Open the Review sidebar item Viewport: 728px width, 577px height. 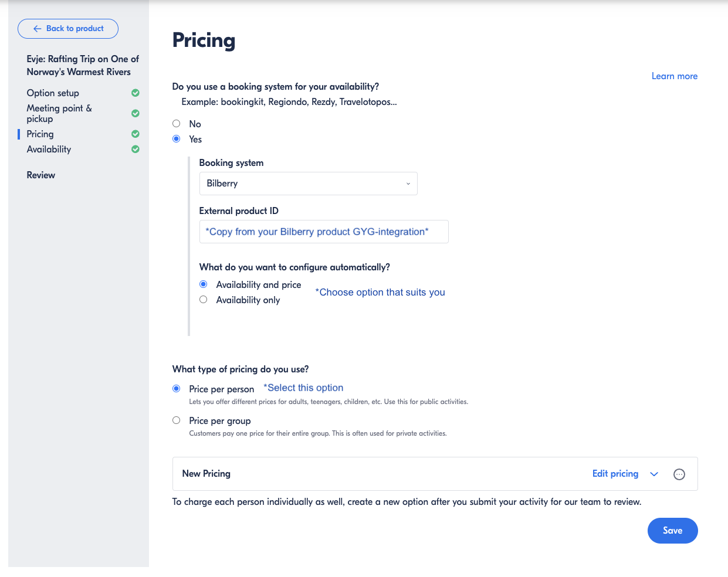(x=41, y=175)
